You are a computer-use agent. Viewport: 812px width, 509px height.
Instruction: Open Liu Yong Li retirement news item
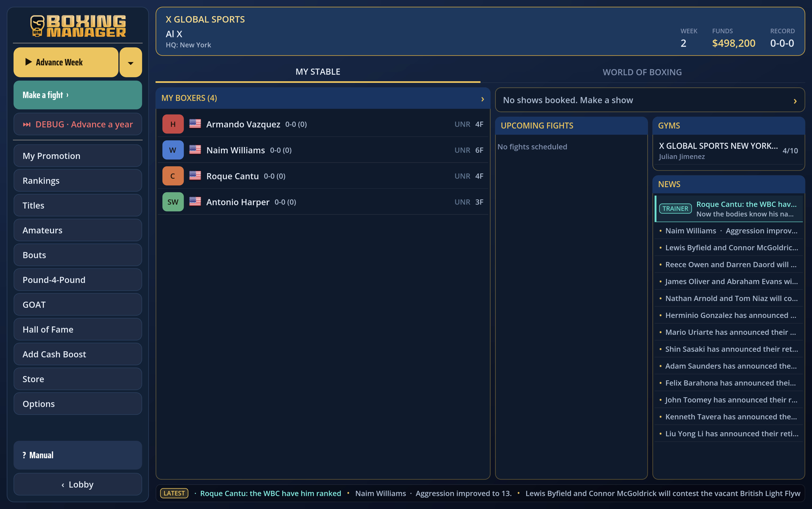pyautogui.click(x=729, y=434)
